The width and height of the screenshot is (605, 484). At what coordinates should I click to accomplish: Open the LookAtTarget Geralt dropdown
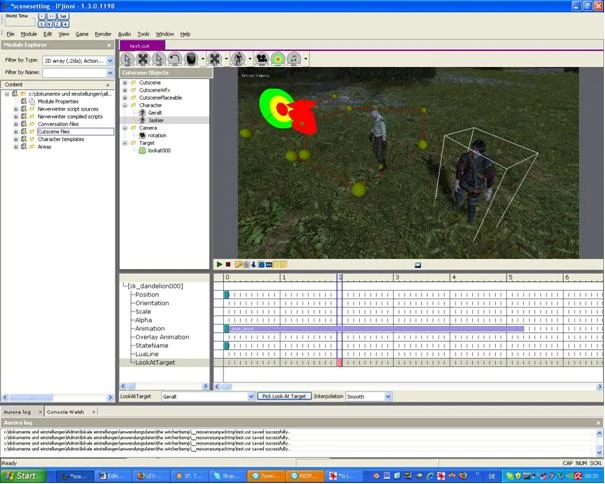coord(251,396)
